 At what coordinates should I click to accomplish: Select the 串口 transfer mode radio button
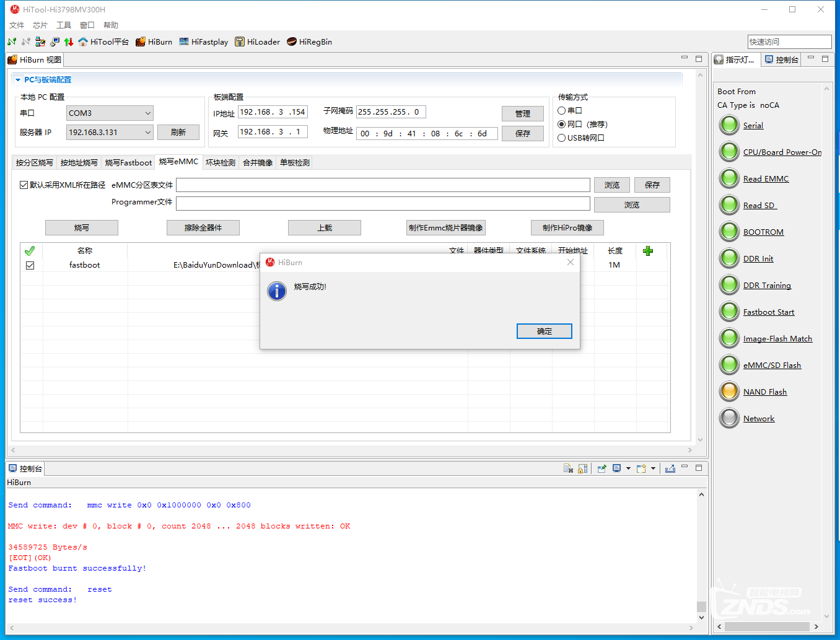coord(561,110)
